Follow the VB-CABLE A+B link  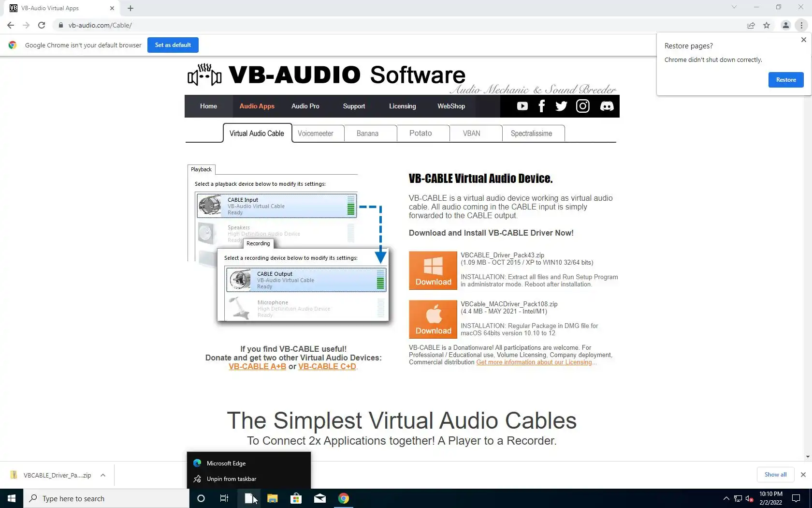[x=257, y=366]
